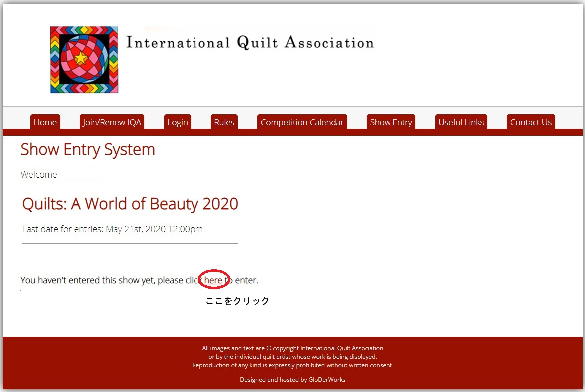View the Competition Calendar tab

(302, 122)
